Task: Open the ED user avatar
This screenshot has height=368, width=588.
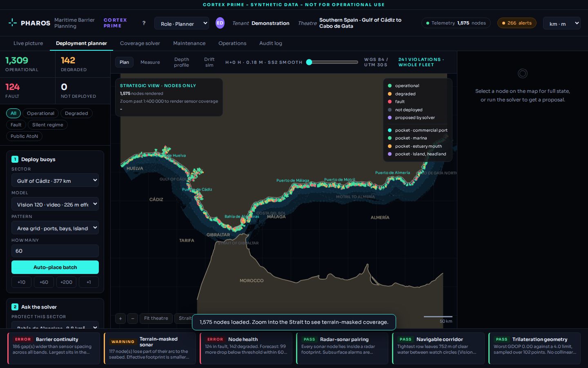Action: [x=220, y=23]
